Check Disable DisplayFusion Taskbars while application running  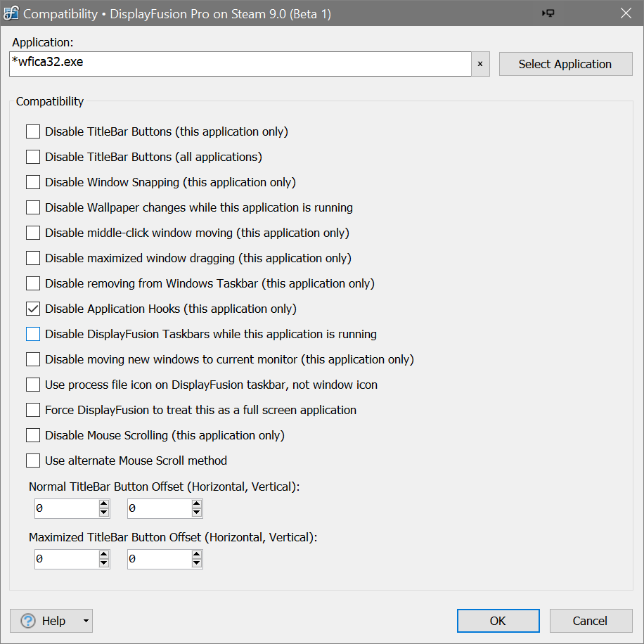[x=33, y=334]
